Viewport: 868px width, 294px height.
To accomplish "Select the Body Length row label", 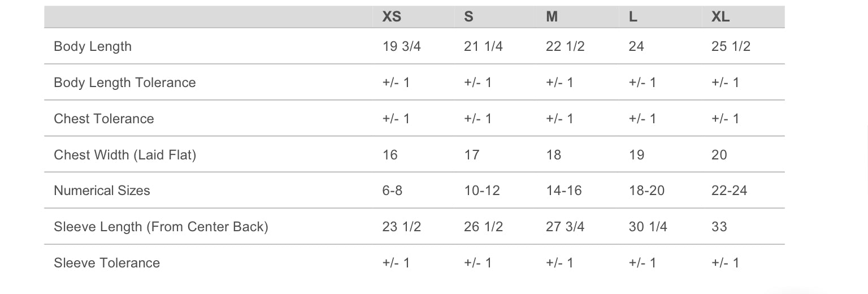I will point(93,46).
